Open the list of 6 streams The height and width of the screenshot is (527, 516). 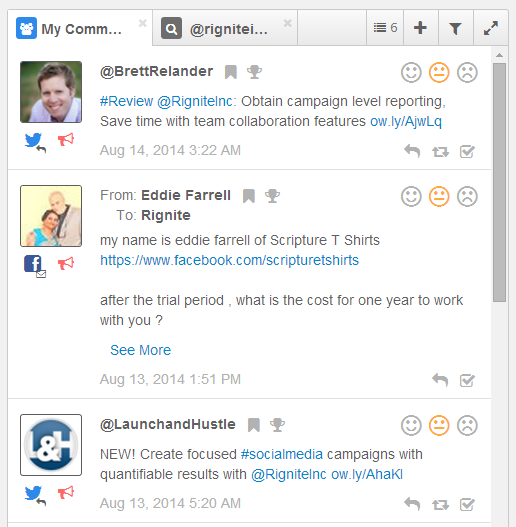point(385,28)
